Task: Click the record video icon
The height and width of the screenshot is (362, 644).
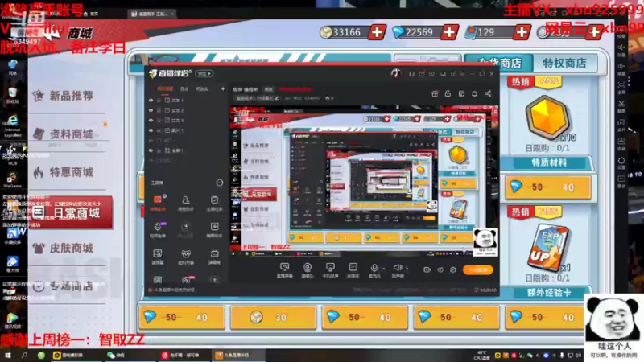Action: pyautogui.click(x=427, y=269)
